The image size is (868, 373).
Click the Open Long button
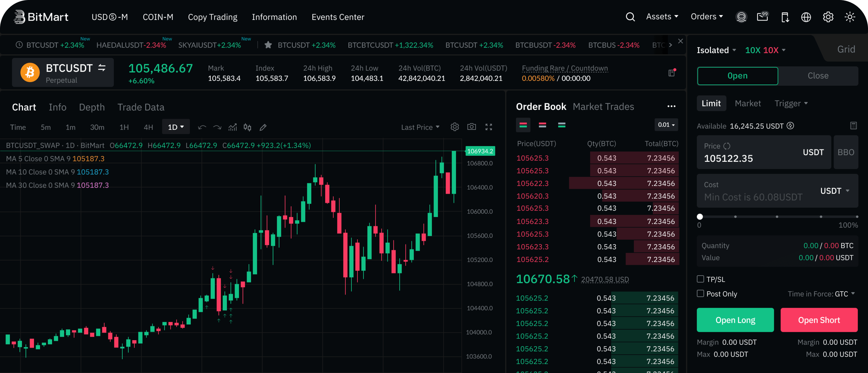(x=735, y=320)
